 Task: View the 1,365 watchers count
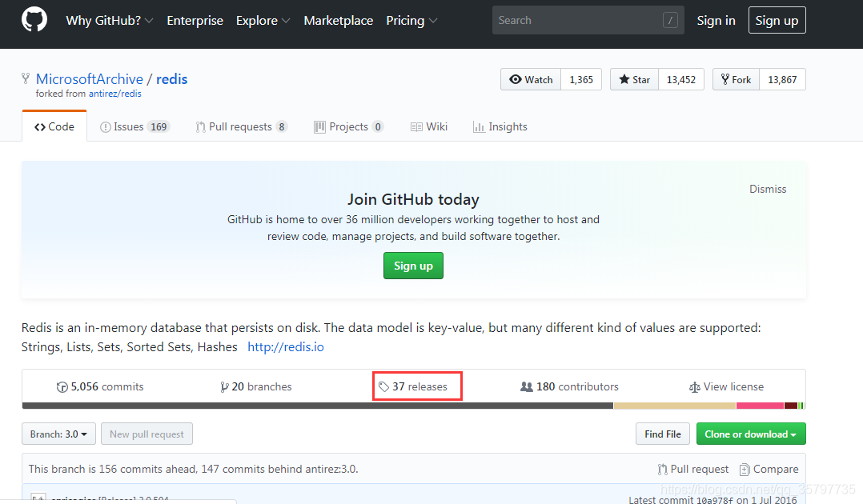pos(581,79)
